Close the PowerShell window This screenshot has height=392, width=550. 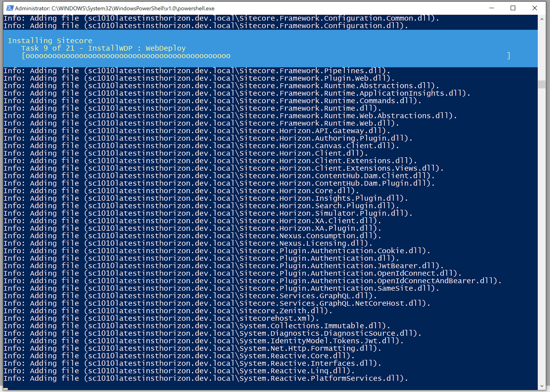pos(534,8)
